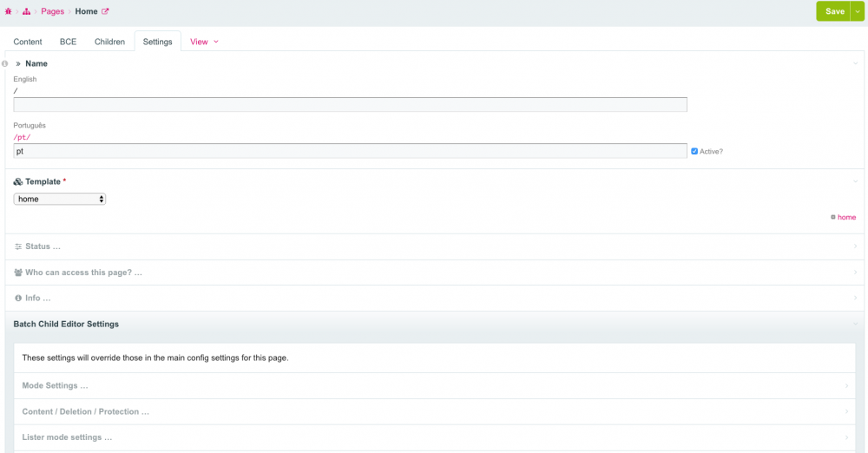Click the info circle icon beside Info

click(x=18, y=299)
